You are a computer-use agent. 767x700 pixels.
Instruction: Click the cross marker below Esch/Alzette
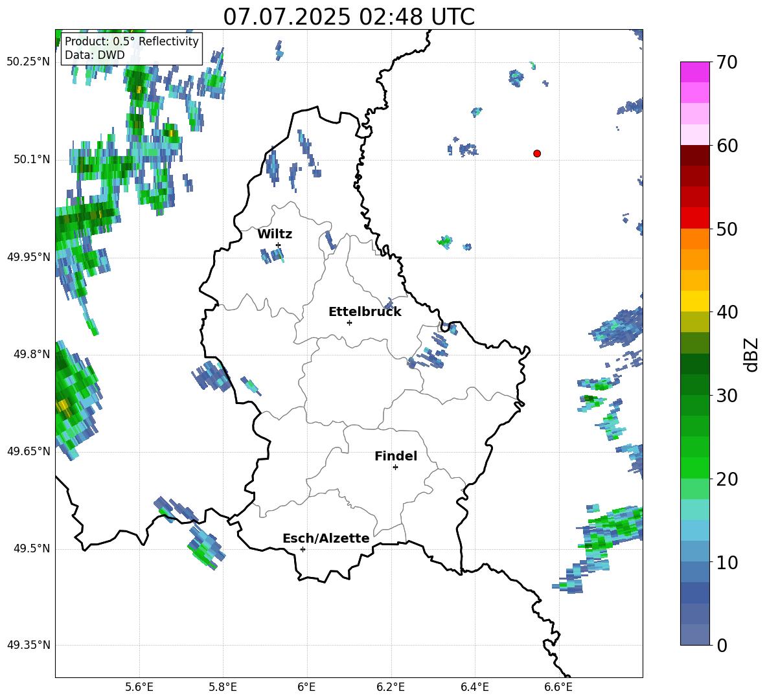click(303, 549)
